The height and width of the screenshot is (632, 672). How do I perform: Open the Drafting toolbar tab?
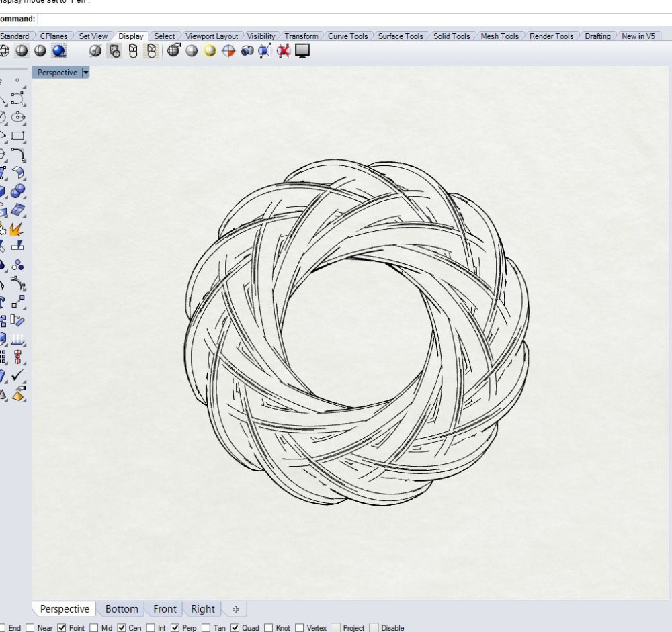coord(597,36)
